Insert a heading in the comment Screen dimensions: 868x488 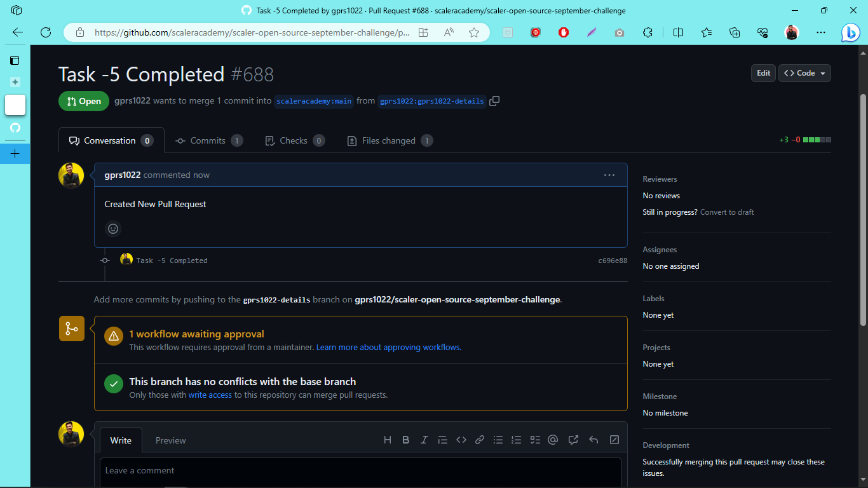[x=388, y=439]
